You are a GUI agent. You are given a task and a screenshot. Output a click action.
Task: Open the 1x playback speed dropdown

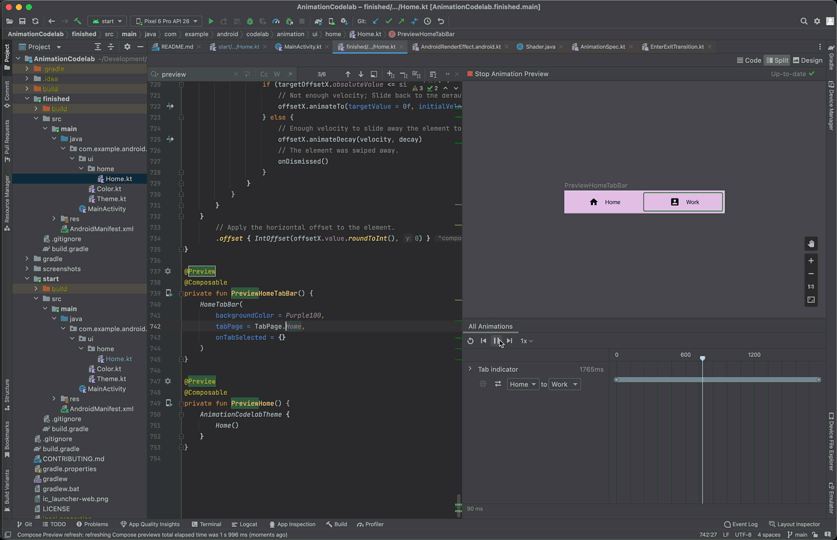526,341
